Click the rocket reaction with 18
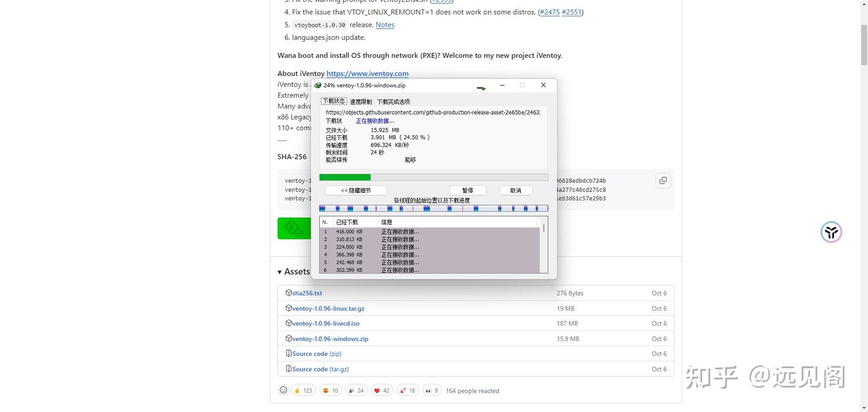868x412 pixels. [x=408, y=390]
